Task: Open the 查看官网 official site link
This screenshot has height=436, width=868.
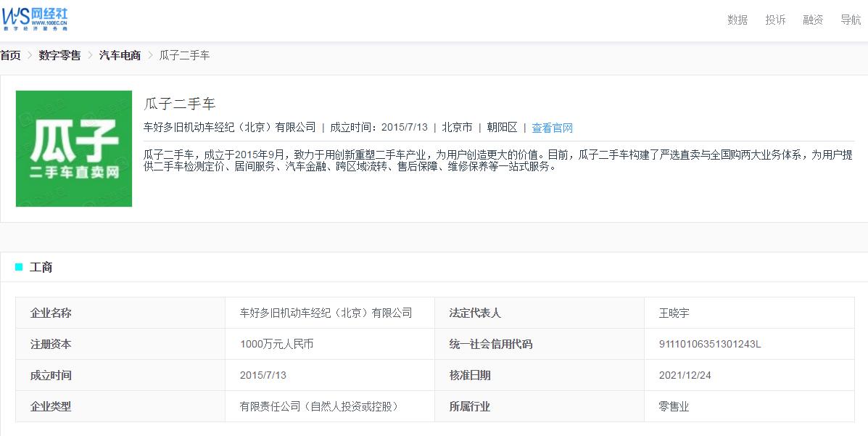Action: click(552, 128)
